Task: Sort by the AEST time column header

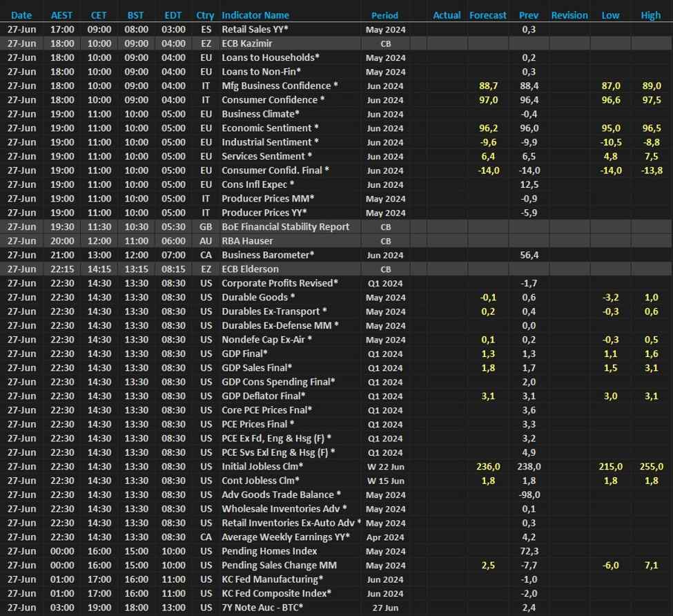Action: pos(61,15)
